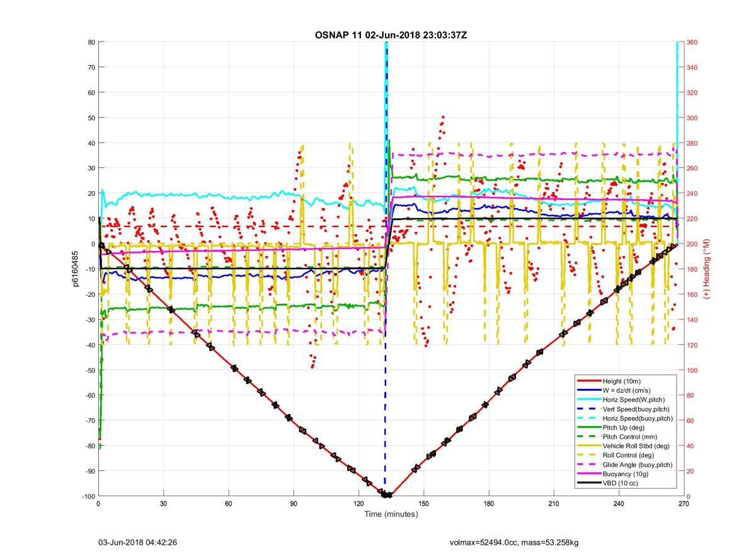This screenshot has height=558, width=756.
Task: Select legend entry "VBD (10 cc)"
Action: point(621,482)
